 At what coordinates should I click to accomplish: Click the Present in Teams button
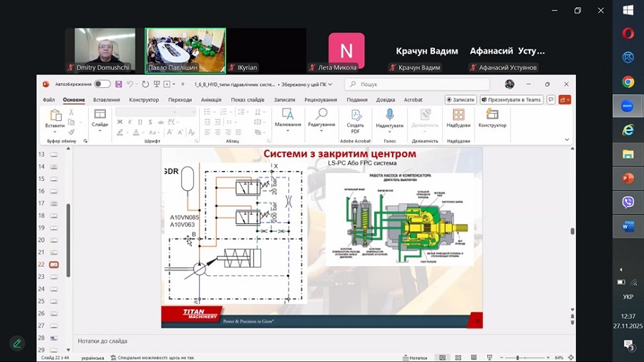point(512,100)
